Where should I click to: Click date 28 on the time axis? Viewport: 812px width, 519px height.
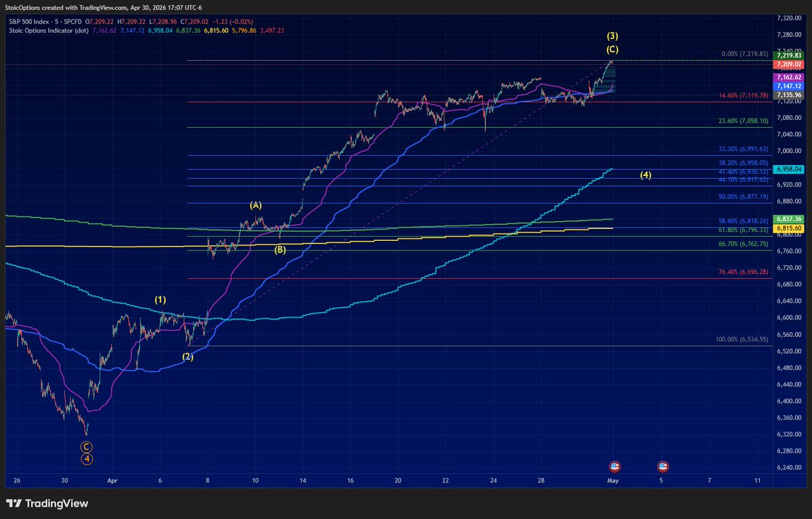(x=541, y=480)
